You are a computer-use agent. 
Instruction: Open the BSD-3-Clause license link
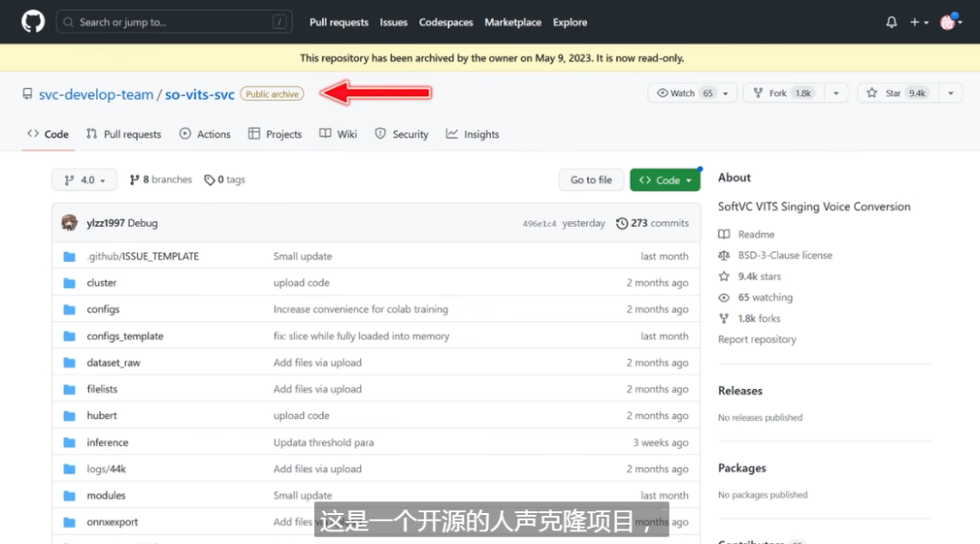pos(776,255)
